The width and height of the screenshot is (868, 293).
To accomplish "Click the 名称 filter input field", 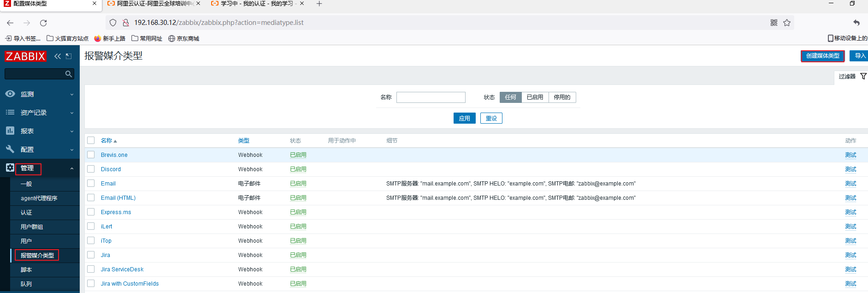I will pos(431,97).
